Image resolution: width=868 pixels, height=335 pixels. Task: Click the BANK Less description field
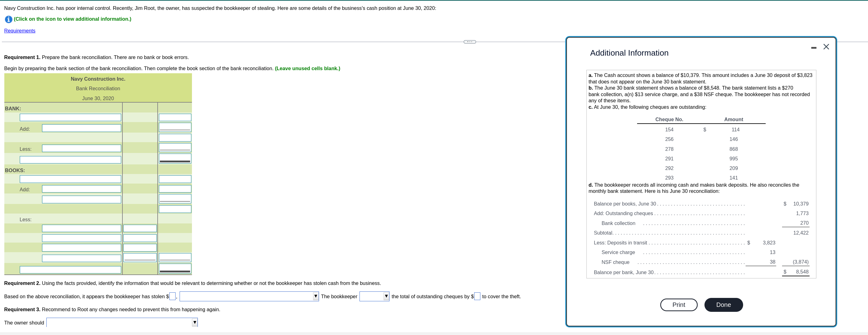click(81, 148)
